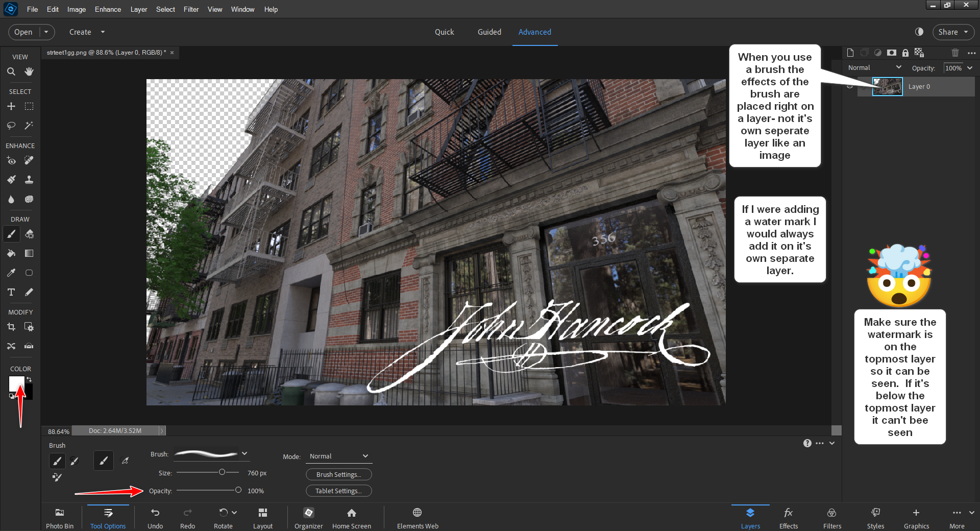Toggle visibility of Layer 0

(850, 86)
